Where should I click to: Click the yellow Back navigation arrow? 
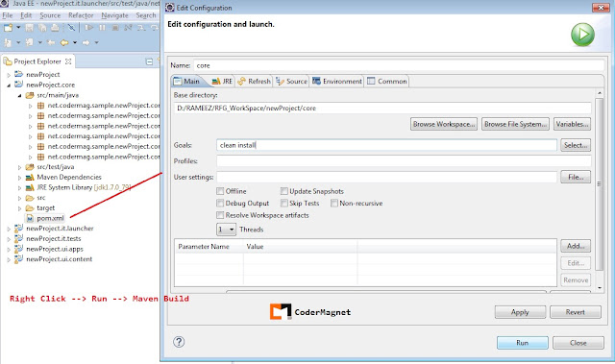pyautogui.click(x=64, y=42)
